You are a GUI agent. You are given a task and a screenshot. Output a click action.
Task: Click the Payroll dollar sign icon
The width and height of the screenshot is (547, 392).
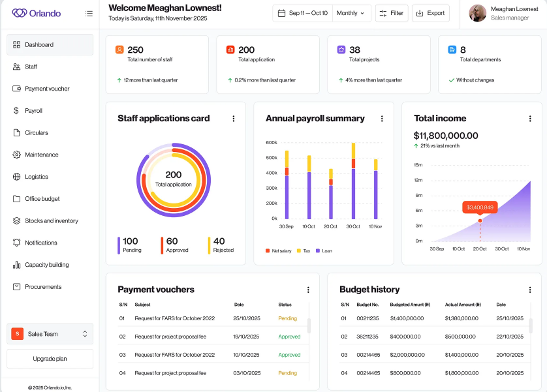coord(16,110)
